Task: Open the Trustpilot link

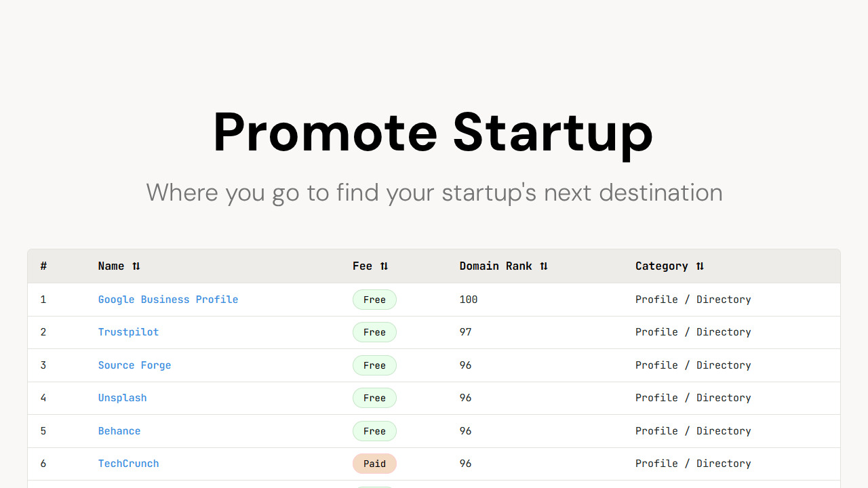Action: tap(128, 332)
